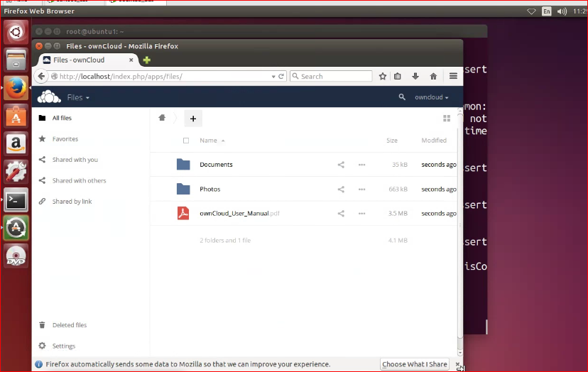588x372 pixels.
Task: Click Choose What I Share button
Action: [x=415, y=364]
